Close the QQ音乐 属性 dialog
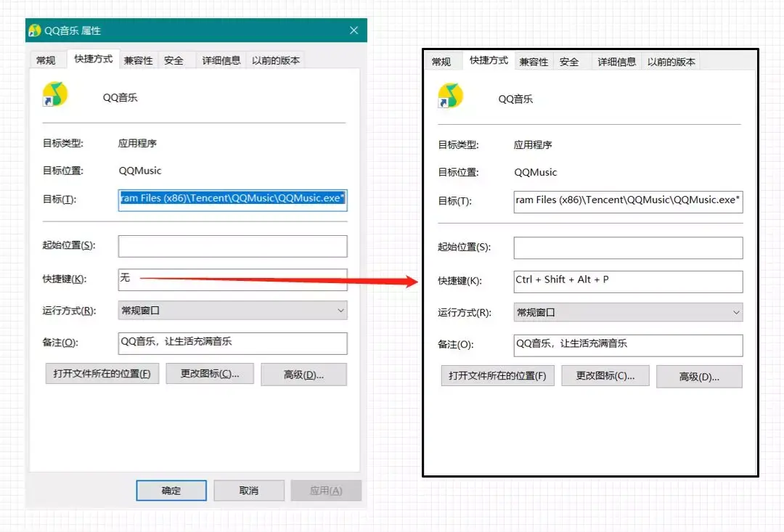Screen dimensions: 784x532 (x=354, y=30)
